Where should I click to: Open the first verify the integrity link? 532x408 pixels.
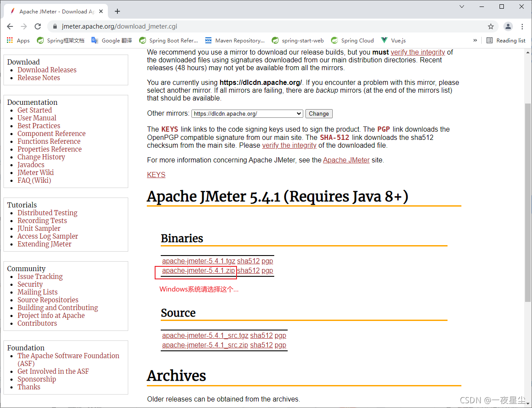[x=418, y=52]
